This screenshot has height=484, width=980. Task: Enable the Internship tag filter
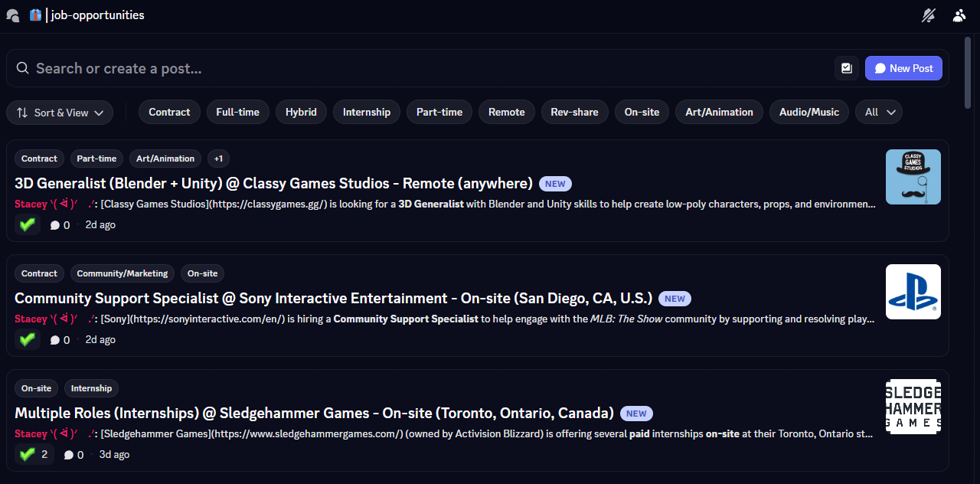pyautogui.click(x=366, y=112)
